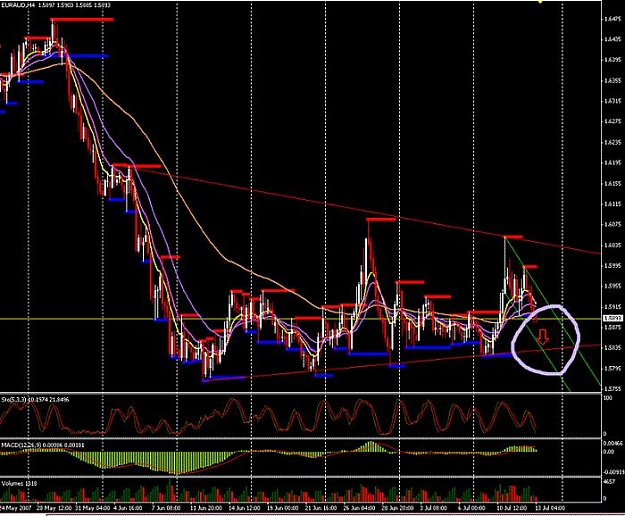The image size is (625, 516).
Task: Click the 0.0046 MACD scale value
Action: tap(612, 443)
